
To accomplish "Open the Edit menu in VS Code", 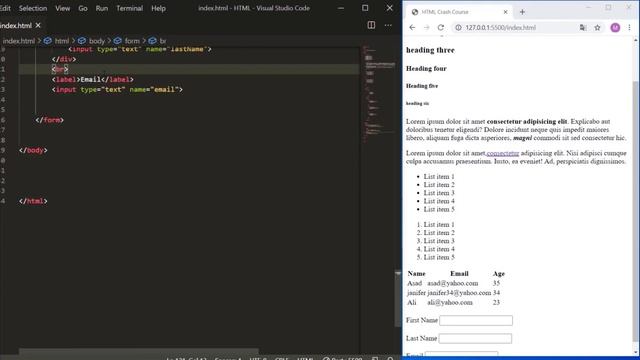I will [5, 8].
